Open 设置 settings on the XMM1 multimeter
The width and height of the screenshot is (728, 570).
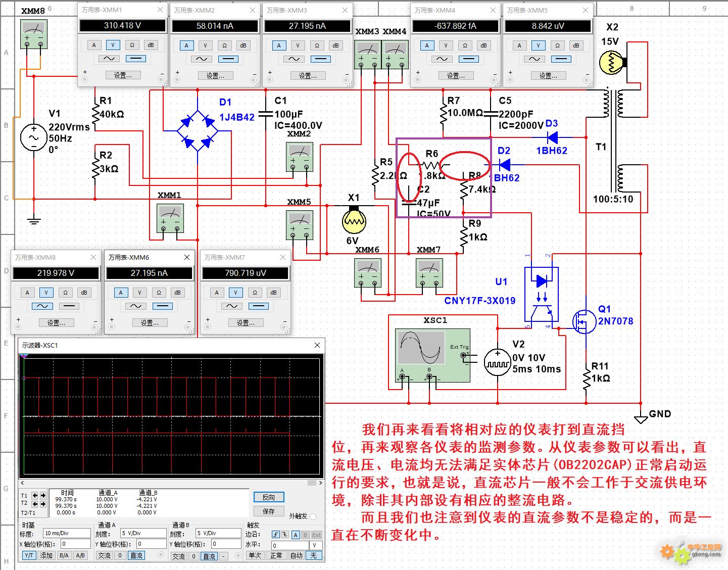[123, 75]
